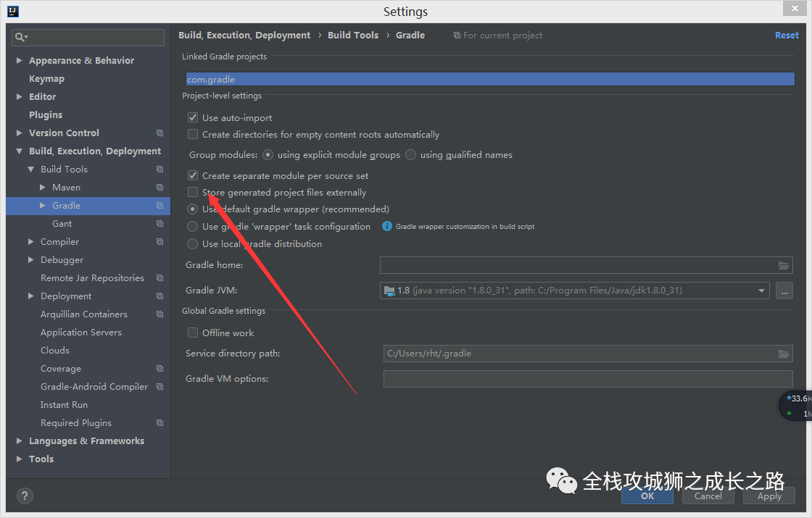Screen dimensions: 812x518
Task: Select using explicit module groups radio
Action: click(x=268, y=155)
